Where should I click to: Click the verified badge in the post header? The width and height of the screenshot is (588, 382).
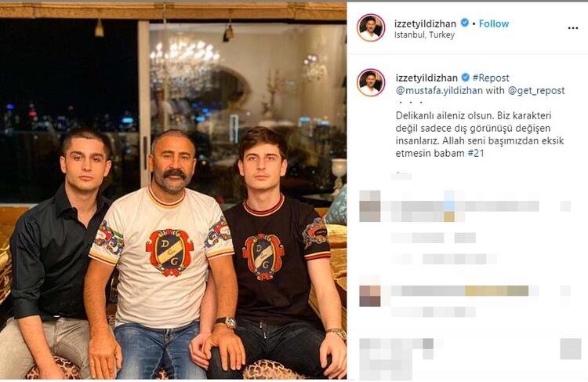(465, 24)
